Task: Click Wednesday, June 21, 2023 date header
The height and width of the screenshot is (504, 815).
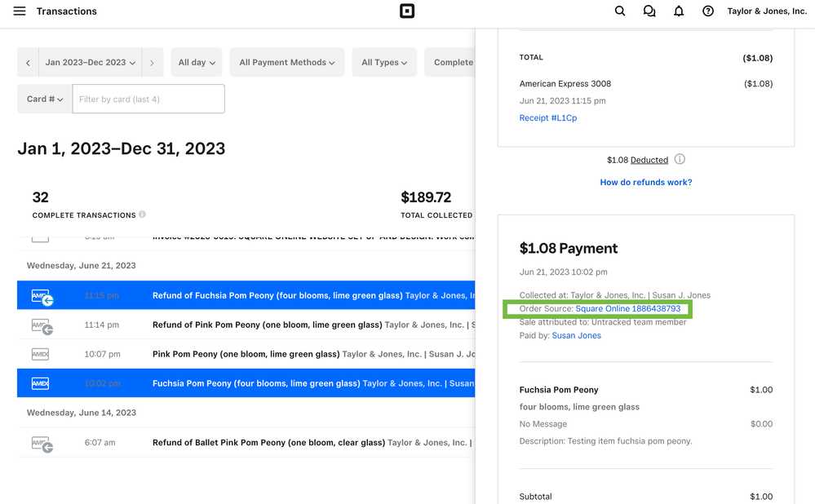Action: click(82, 266)
